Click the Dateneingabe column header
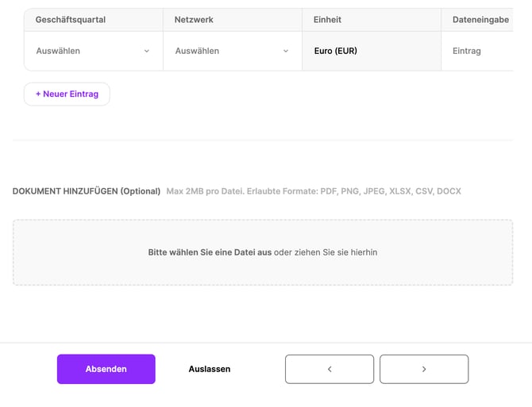Image resolution: width=532 pixels, height=407 pixels. [x=480, y=19]
